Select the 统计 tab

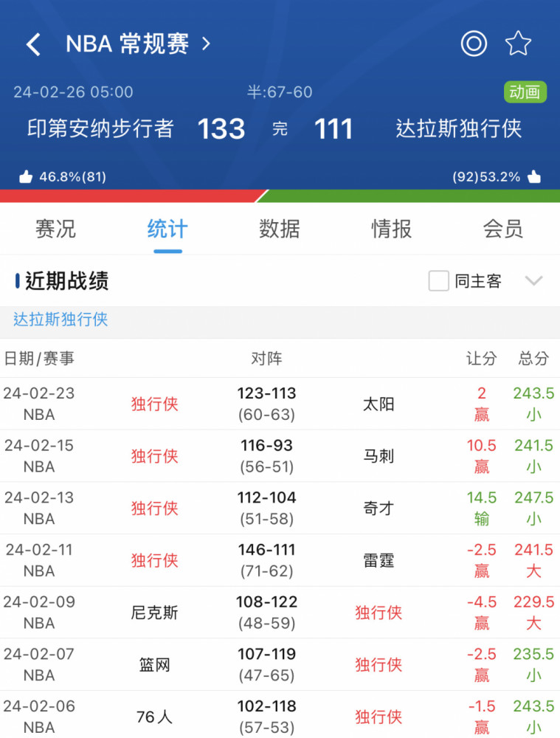(167, 230)
